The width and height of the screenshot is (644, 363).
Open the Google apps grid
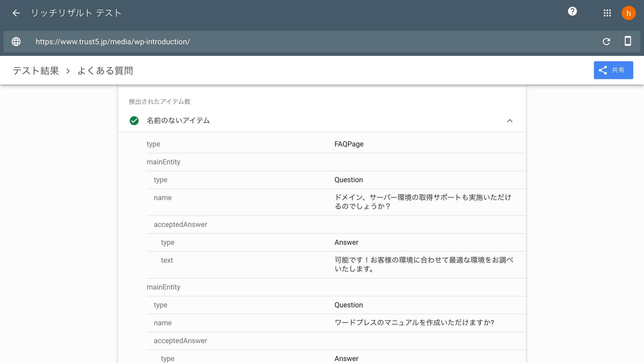[x=607, y=13]
